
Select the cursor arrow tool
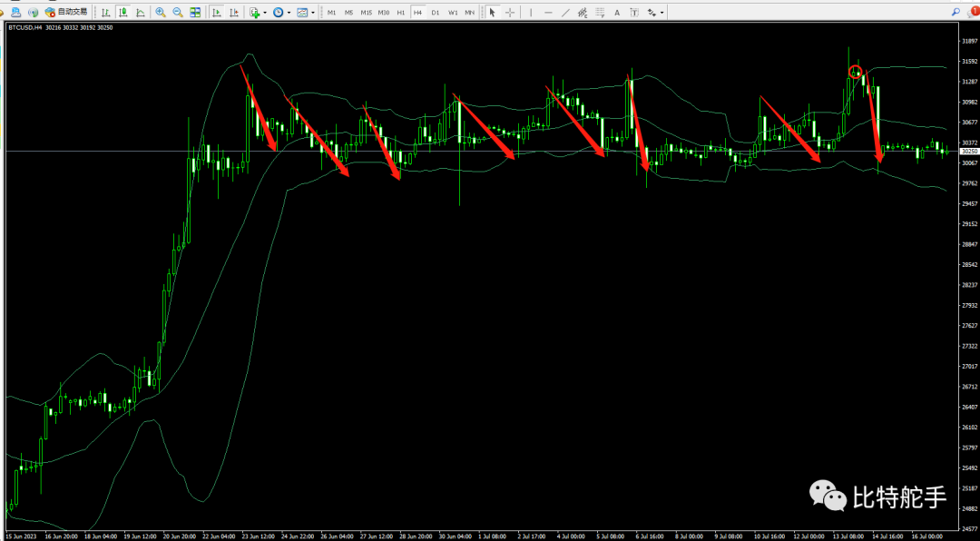coord(493,12)
